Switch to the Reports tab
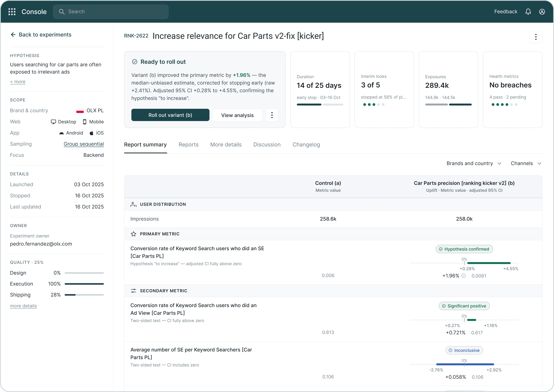 (x=189, y=145)
